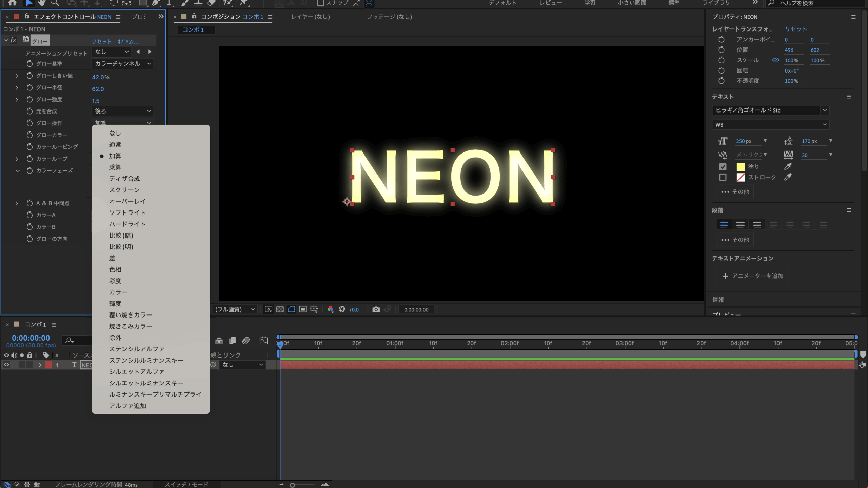Select the Zoom magnifier tool
Viewport: 868px width, 488px height.
click(x=55, y=3)
